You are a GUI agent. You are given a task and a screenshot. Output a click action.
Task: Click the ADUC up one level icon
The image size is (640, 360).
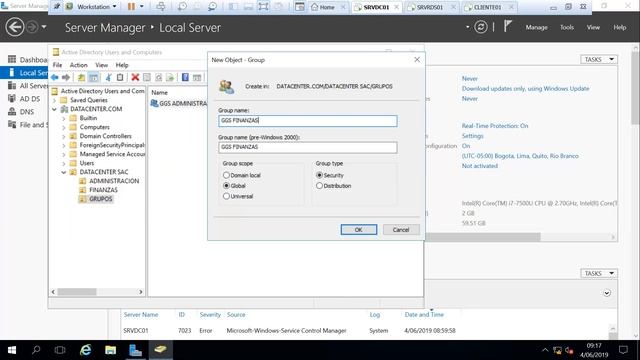pos(82,77)
